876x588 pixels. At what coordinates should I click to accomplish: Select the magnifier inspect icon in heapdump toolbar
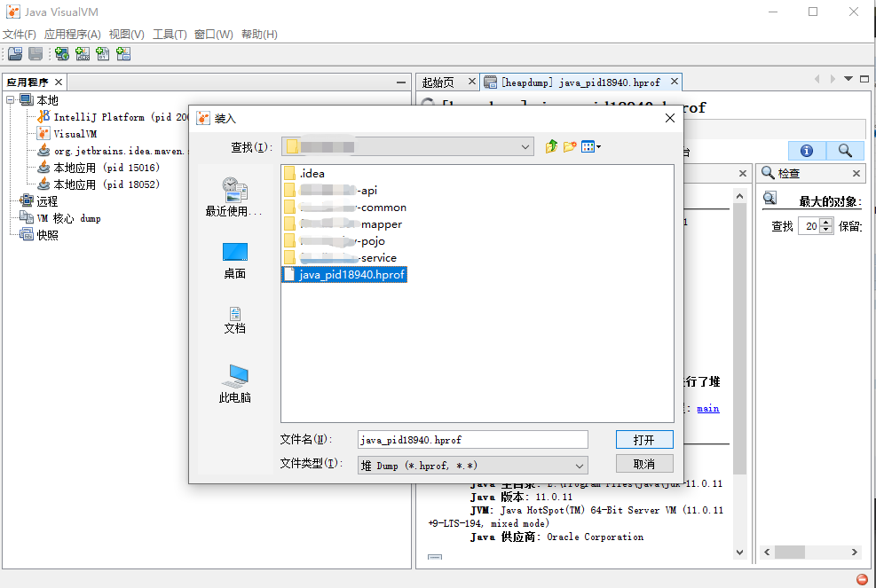click(843, 151)
